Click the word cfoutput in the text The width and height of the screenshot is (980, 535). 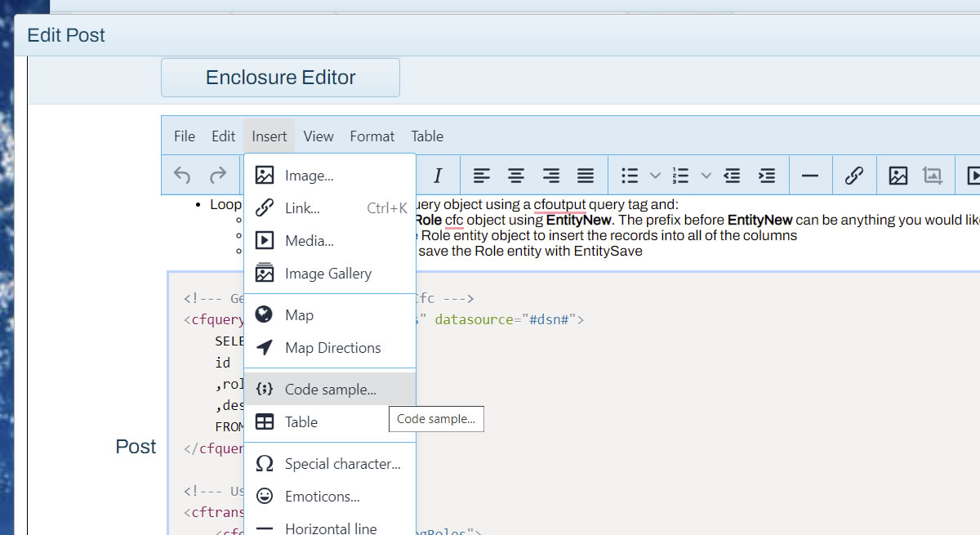click(x=560, y=204)
